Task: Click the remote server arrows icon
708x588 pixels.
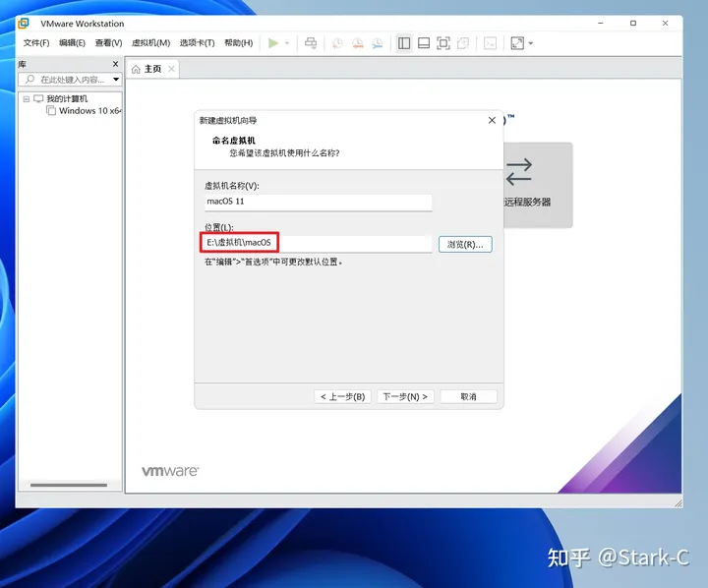Action: click(x=519, y=172)
